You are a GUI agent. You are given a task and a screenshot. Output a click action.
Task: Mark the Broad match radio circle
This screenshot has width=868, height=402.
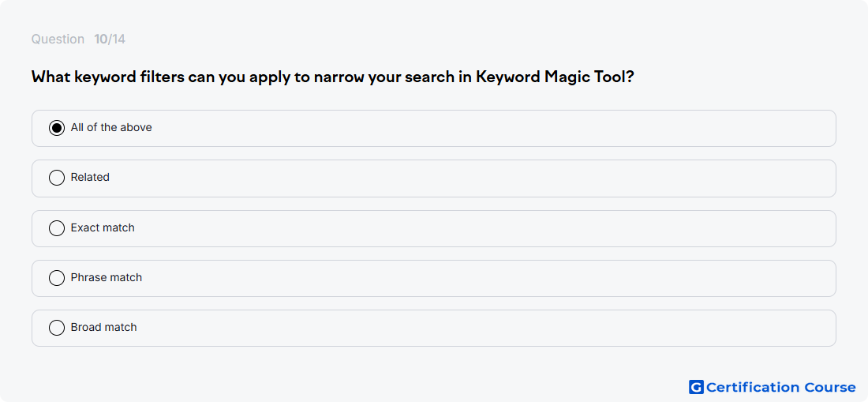[57, 328]
